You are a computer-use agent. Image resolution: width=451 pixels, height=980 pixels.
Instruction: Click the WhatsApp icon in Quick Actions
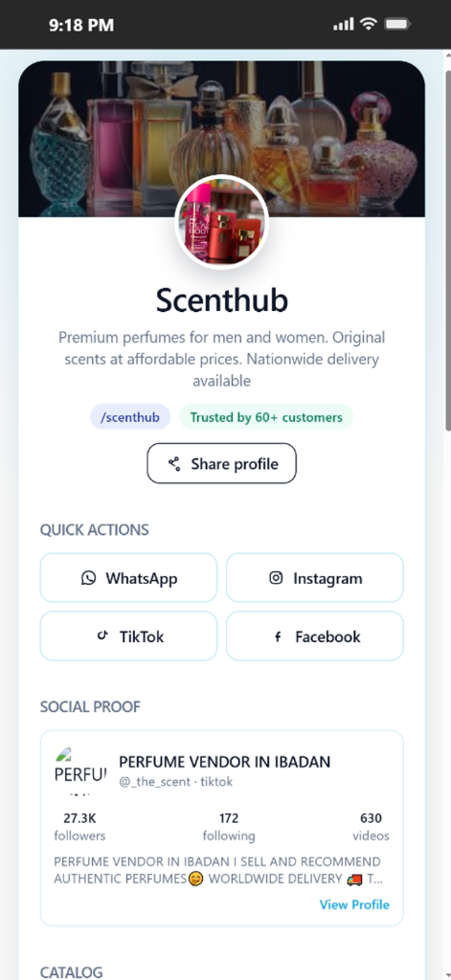click(x=89, y=578)
